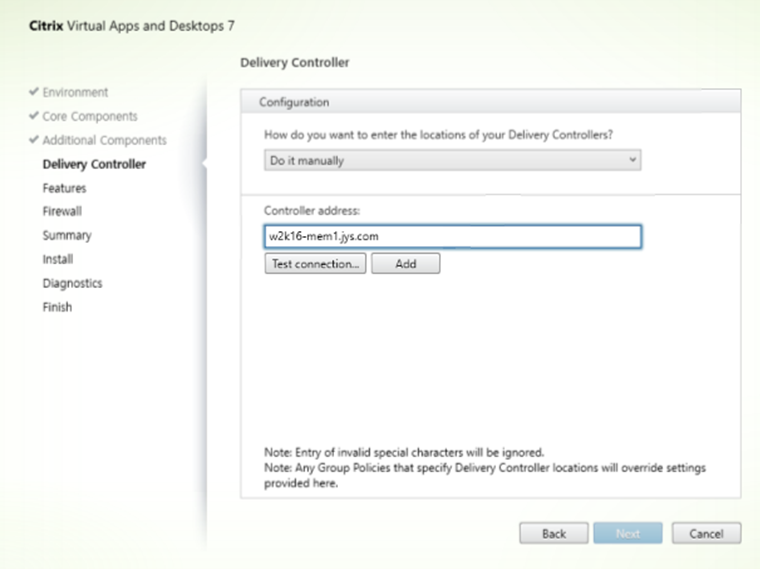The width and height of the screenshot is (760, 569).
Task: Select the Core Components step
Action: click(90, 116)
